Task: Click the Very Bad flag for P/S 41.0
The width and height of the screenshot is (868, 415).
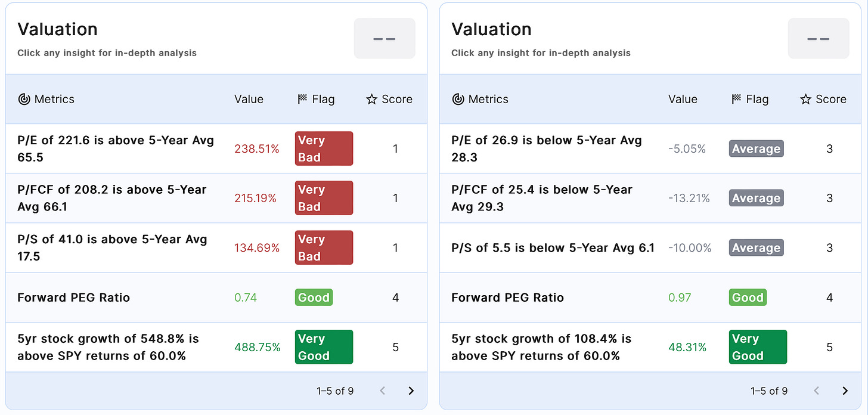Action: 324,247
